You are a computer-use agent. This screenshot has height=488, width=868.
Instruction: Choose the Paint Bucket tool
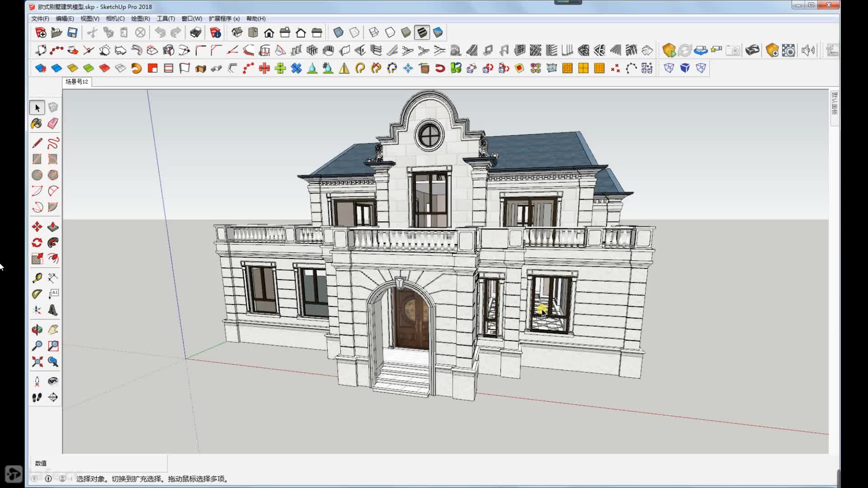[37, 123]
